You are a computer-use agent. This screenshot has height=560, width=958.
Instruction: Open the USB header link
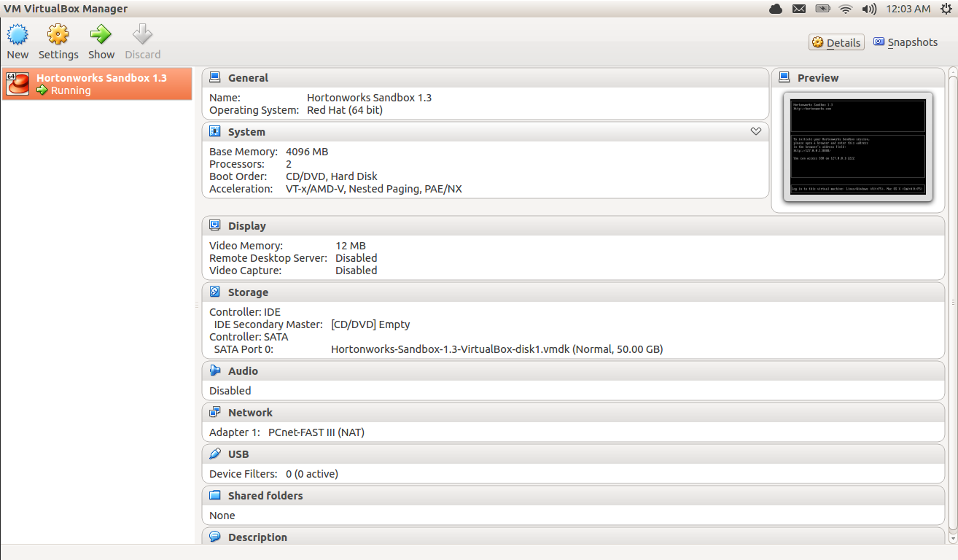pyautogui.click(x=238, y=454)
